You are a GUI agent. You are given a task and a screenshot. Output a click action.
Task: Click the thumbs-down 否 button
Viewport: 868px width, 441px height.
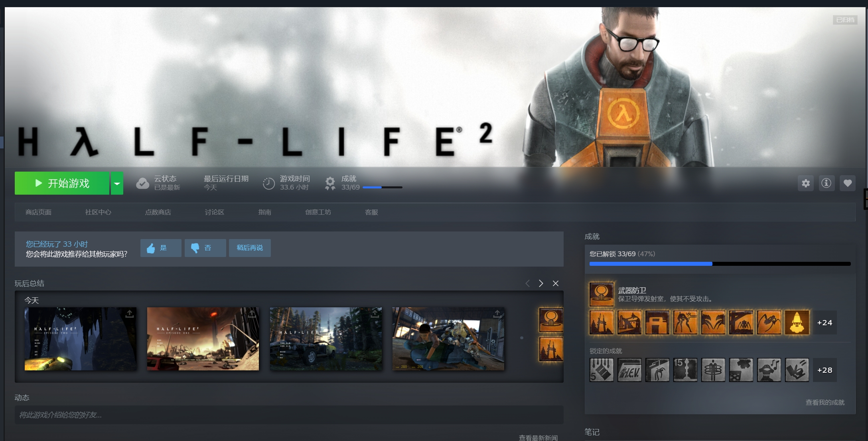pos(205,248)
